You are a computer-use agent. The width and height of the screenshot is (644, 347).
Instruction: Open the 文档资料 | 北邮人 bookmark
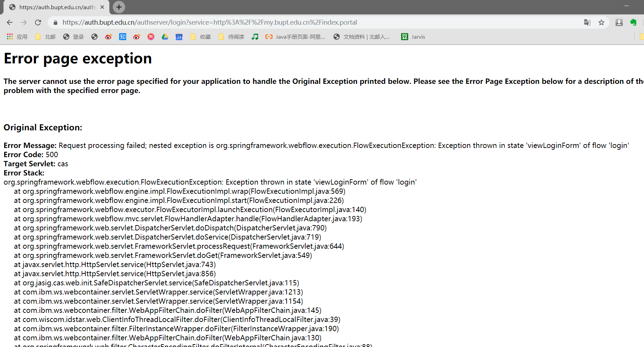(362, 37)
